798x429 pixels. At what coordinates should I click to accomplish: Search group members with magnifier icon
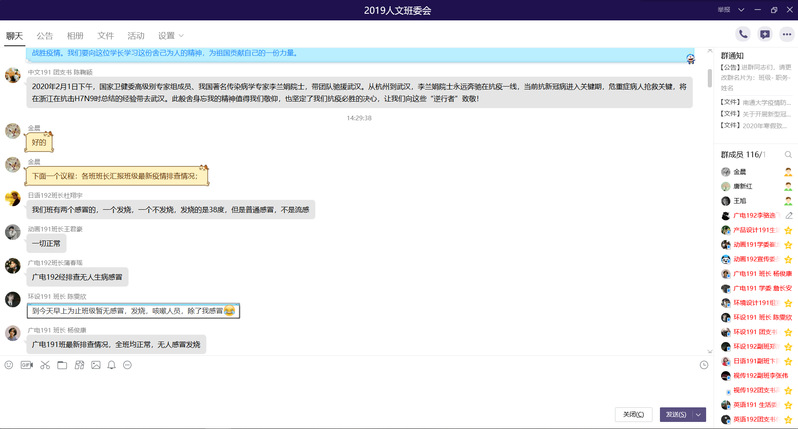(x=788, y=156)
